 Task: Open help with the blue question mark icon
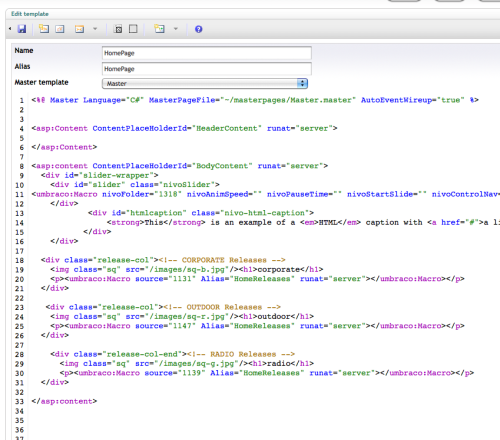pos(199,29)
